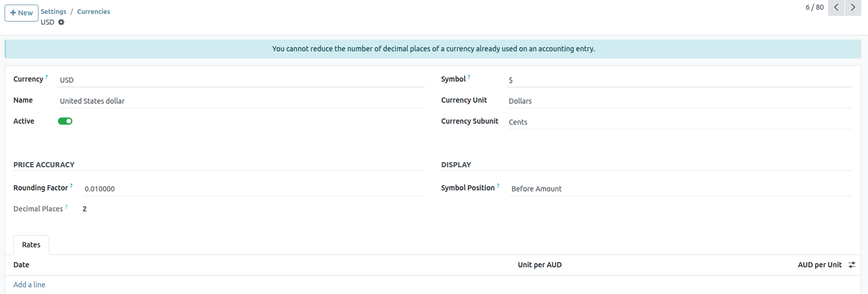
Task: Select the Rates tab
Action: point(31,245)
